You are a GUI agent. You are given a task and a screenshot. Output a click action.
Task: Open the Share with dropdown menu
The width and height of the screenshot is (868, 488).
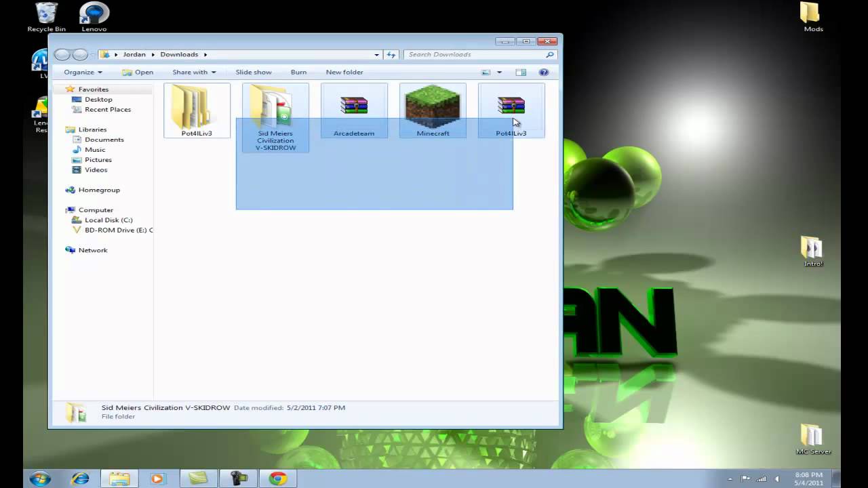tap(194, 72)
